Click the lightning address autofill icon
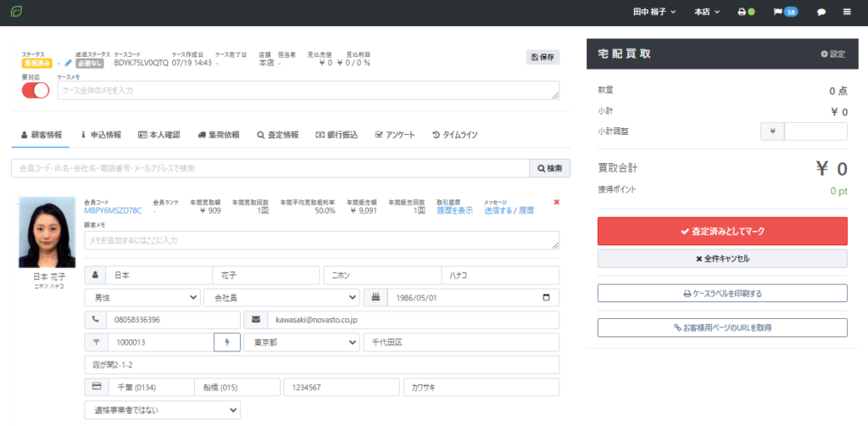Viewport: 868px width, 426px height. pyautogui.click(x=226, y=342)
